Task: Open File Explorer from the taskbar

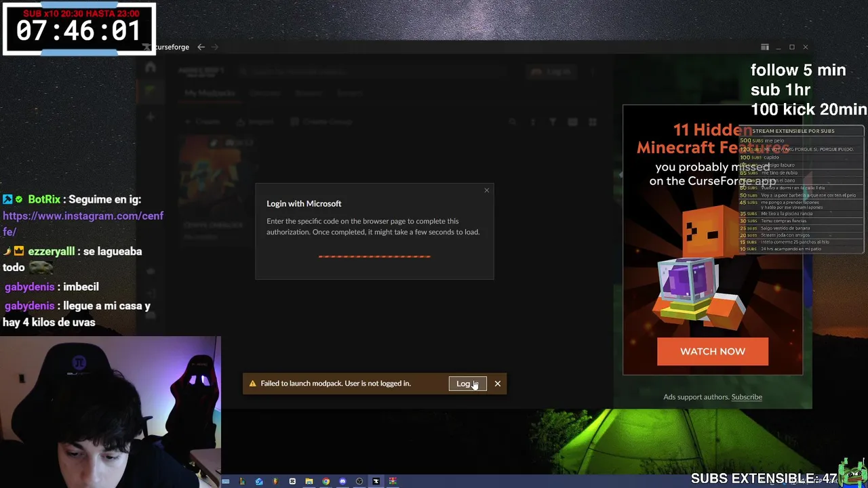Action: click(x=309, y=481)
